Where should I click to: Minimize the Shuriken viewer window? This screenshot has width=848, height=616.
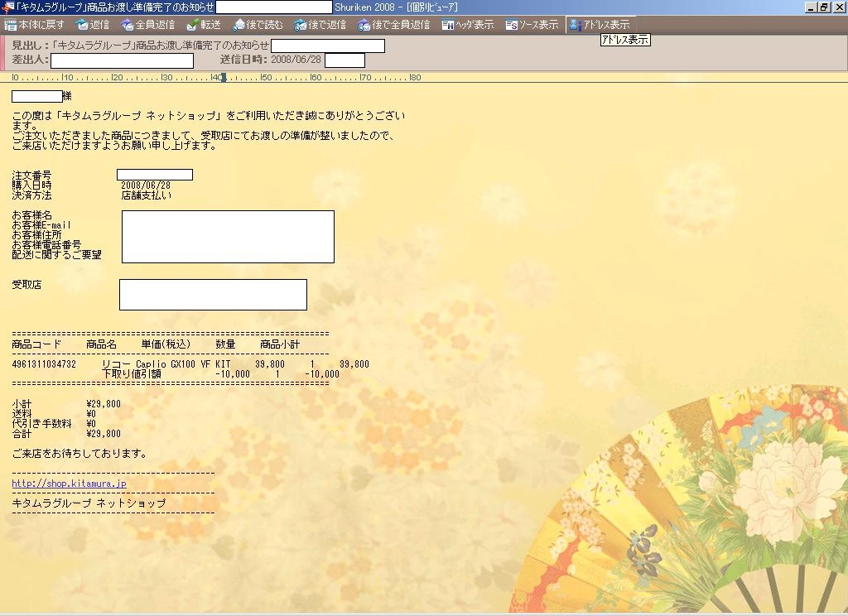click(811, 7)
